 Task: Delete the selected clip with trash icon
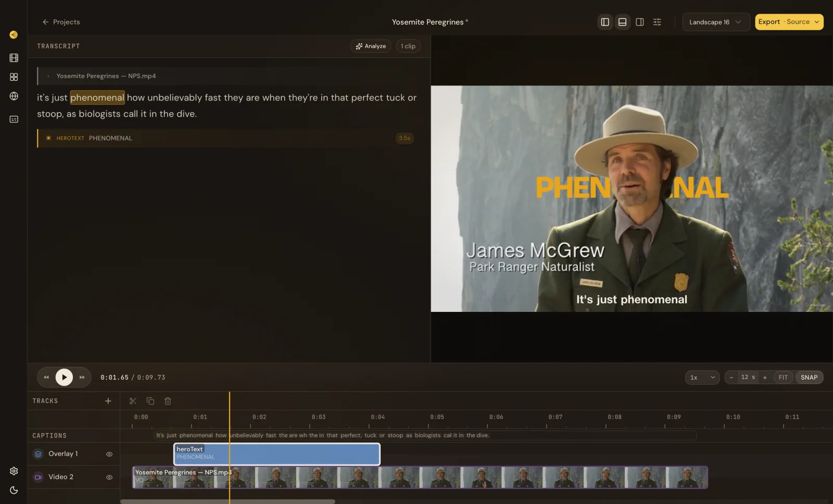168,401
